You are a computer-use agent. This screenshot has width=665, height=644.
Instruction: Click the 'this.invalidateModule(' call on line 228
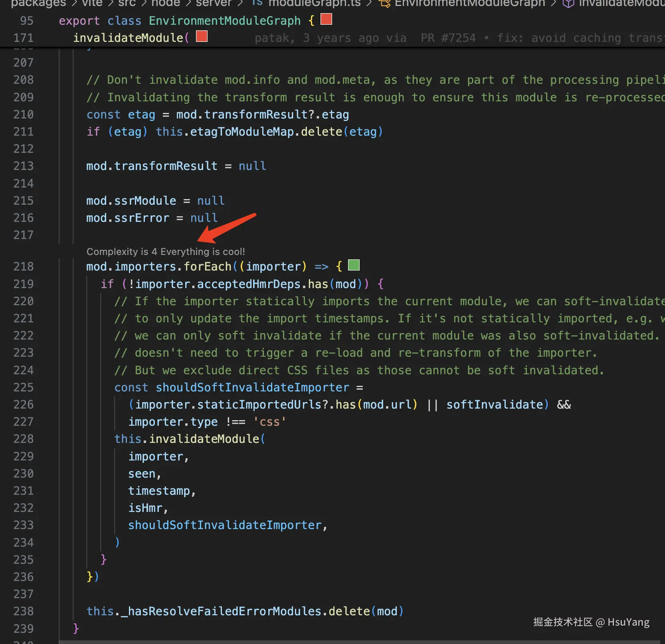pos(190,439)
